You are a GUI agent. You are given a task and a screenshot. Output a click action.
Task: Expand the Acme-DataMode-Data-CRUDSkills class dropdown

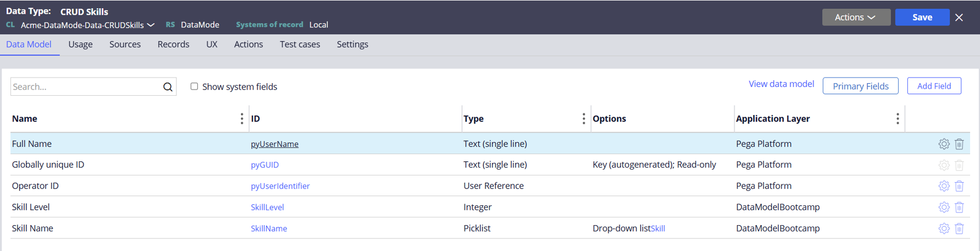[x=151, y=25]
